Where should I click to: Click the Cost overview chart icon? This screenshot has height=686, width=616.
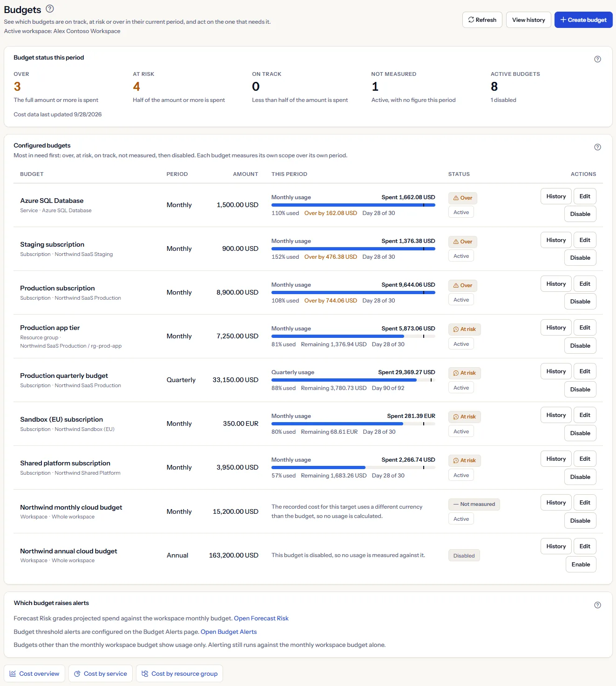click(x=13, y=673)
